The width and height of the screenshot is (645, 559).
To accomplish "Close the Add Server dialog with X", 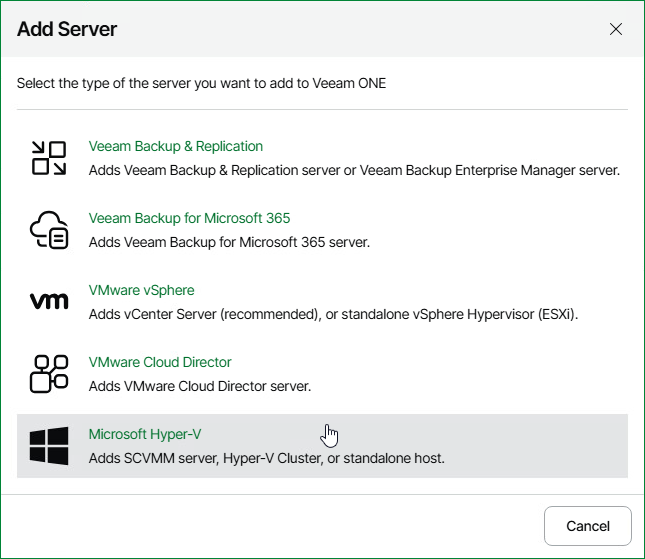I will [615, 29].
